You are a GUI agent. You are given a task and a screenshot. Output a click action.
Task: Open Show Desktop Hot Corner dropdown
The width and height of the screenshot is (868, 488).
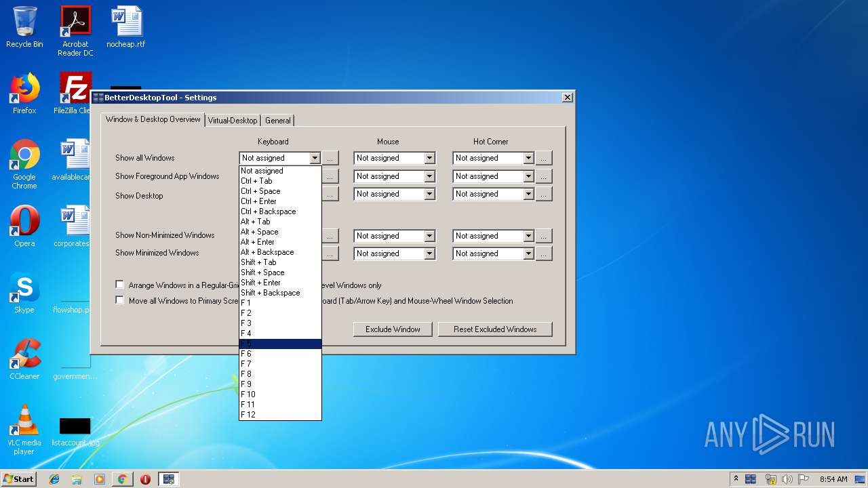[x=528, y=194]
